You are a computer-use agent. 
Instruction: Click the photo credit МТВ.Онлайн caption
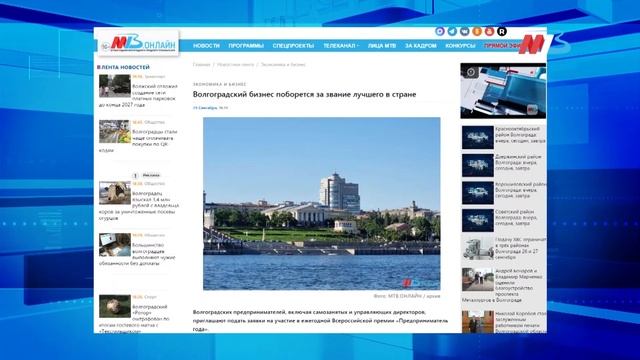[x=407, y=296]
